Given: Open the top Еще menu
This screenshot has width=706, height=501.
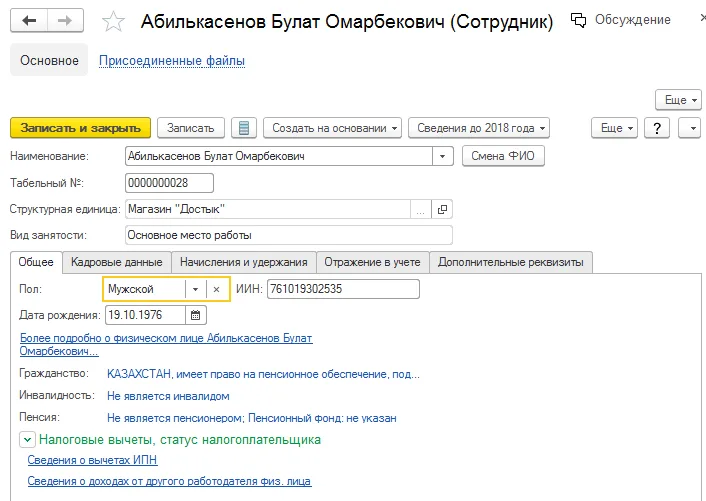Looking at the screenshot, I should point(679,100).
